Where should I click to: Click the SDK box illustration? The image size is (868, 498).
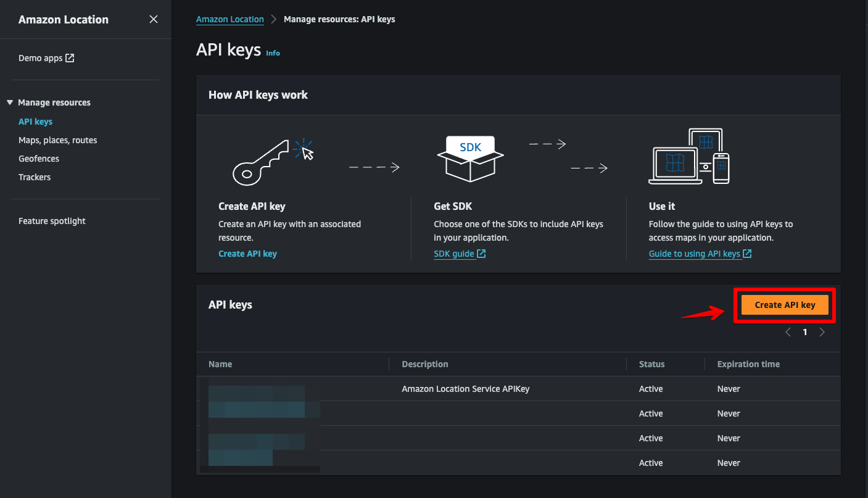click(470, 159)
